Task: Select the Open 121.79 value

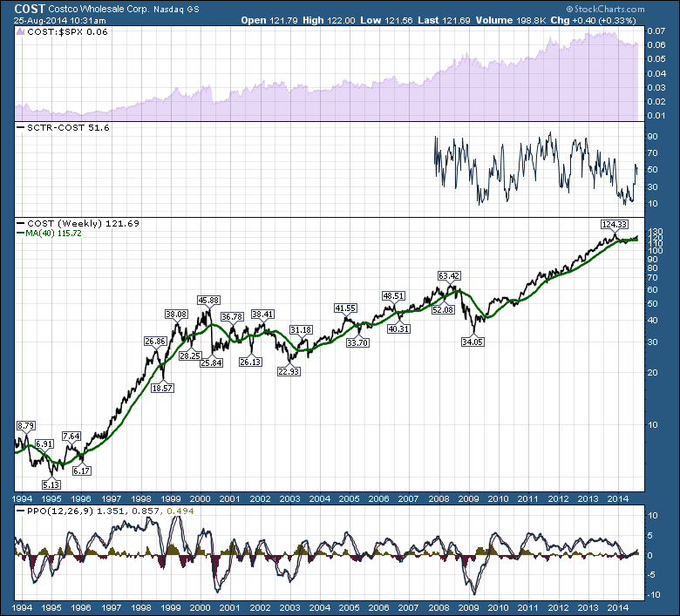Action: 269,20
